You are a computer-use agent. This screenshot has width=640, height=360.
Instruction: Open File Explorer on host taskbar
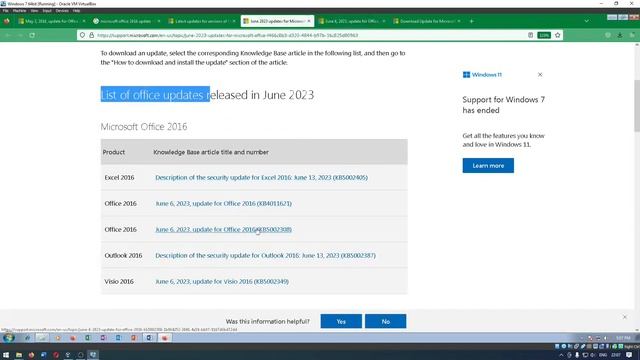click(x=19, y=355)
